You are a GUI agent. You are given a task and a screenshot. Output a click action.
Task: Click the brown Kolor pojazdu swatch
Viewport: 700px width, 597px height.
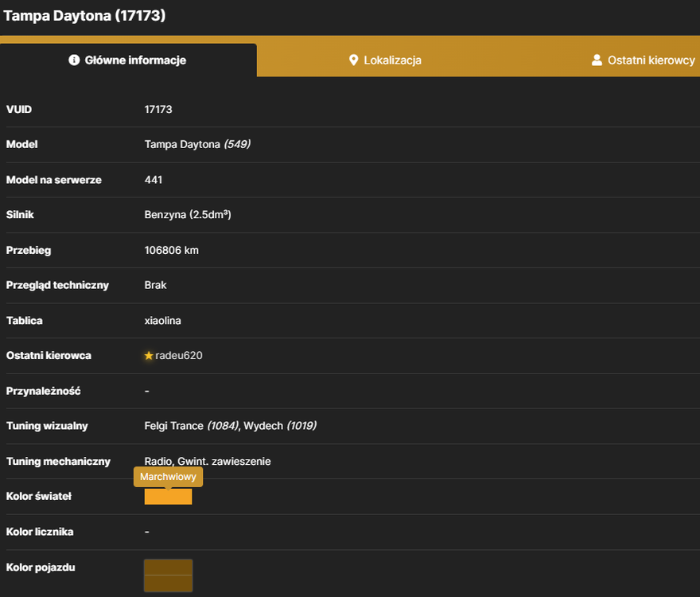pyautogui.click(x=169, y=576)
